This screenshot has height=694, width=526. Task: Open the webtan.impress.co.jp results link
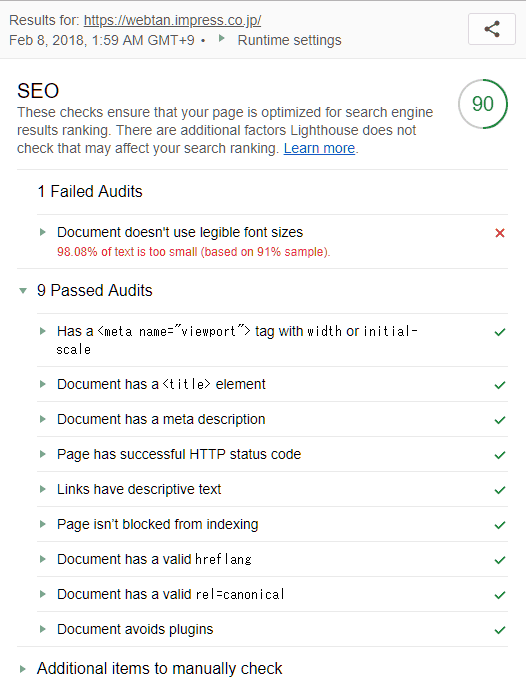click(172, 20)
